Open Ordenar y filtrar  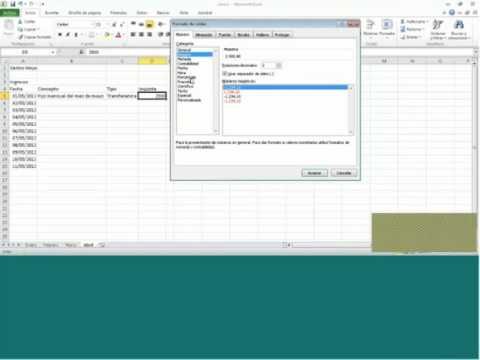[x=438, y=29]
